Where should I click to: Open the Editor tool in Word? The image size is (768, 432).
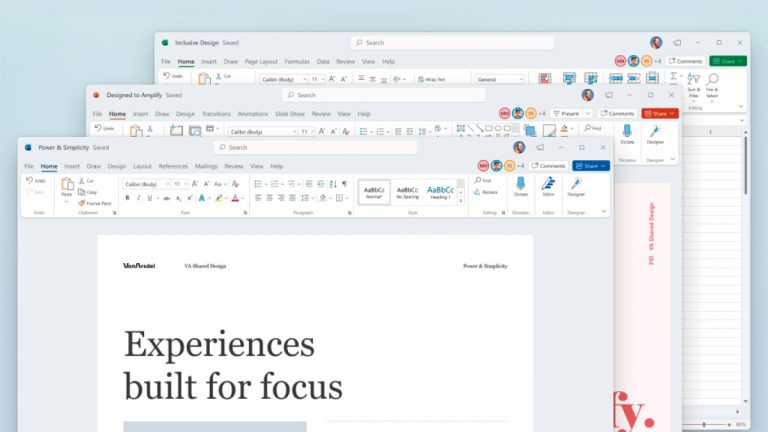point(548,184)
